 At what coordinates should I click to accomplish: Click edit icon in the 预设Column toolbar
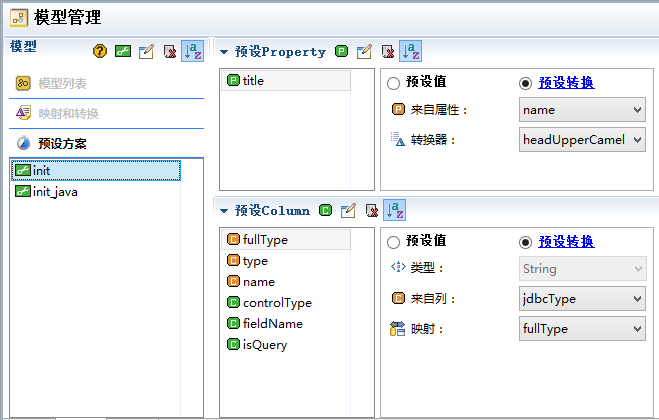[348, 210]
